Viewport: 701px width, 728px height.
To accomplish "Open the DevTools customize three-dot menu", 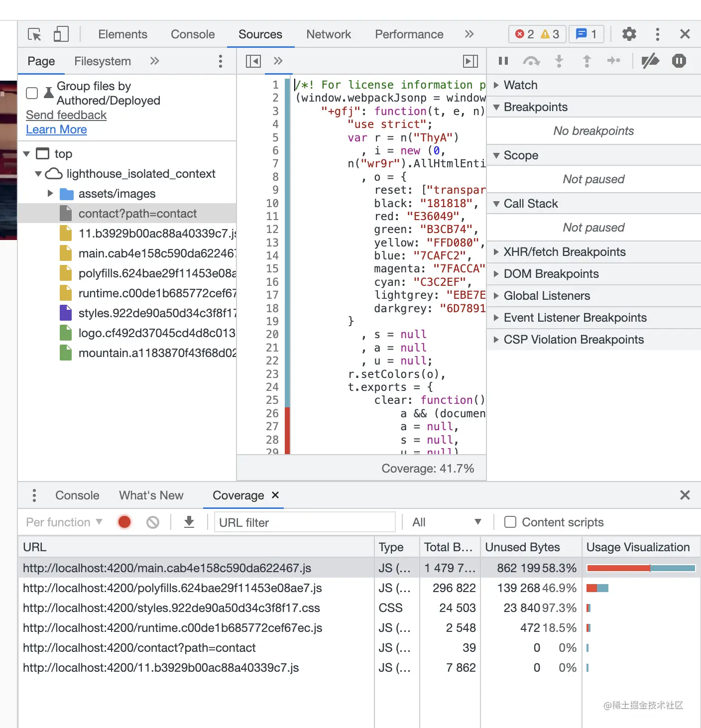I will [x=658, y=34].
